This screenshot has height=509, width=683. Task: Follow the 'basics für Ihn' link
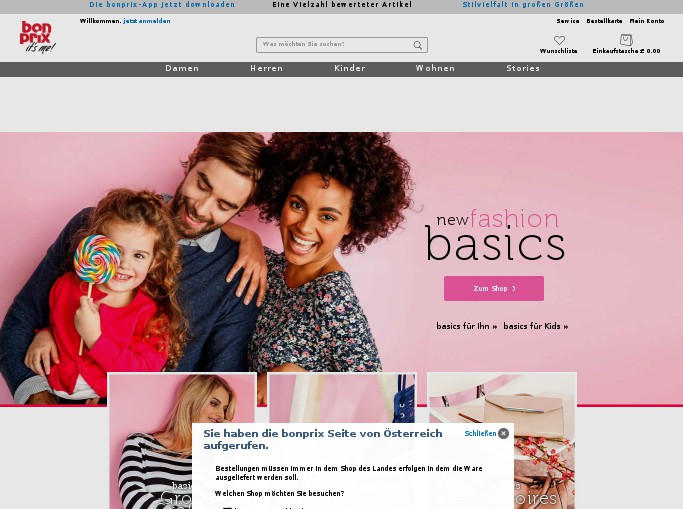[466, 326]
